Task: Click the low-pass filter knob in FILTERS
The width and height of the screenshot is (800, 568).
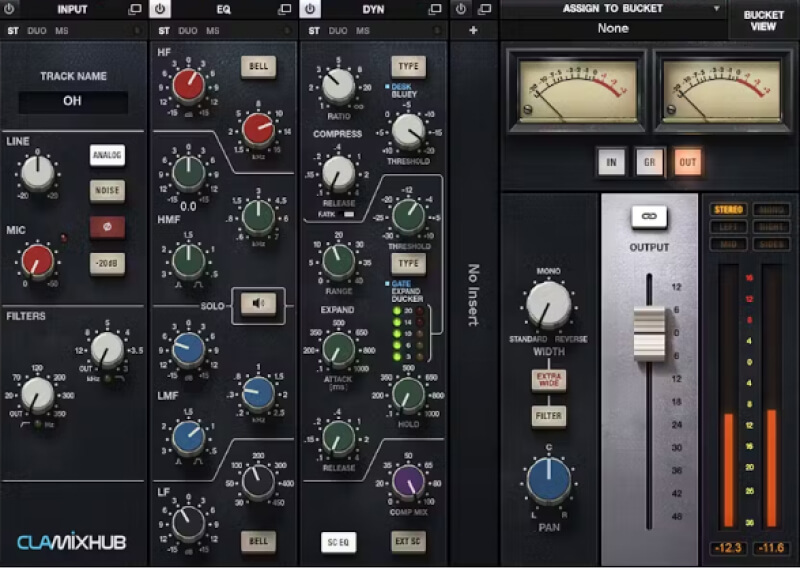Action: (x=107, y=350)
